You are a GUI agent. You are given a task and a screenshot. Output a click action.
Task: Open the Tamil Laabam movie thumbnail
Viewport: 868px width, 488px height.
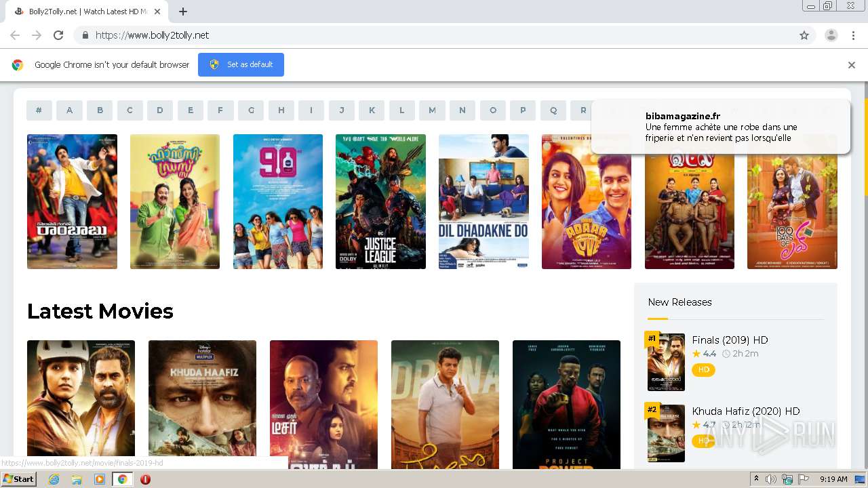pyautogui.click(x=323, y=405)
